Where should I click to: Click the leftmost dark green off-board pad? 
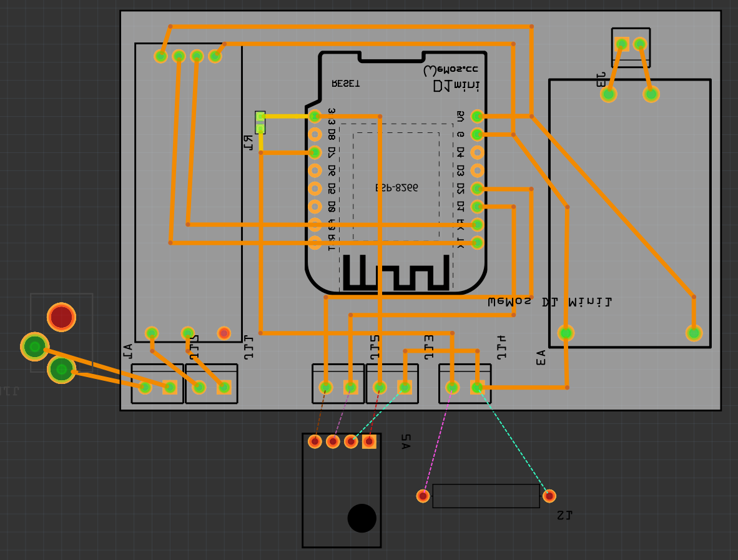pyautogui.click(x=35, y=346)
